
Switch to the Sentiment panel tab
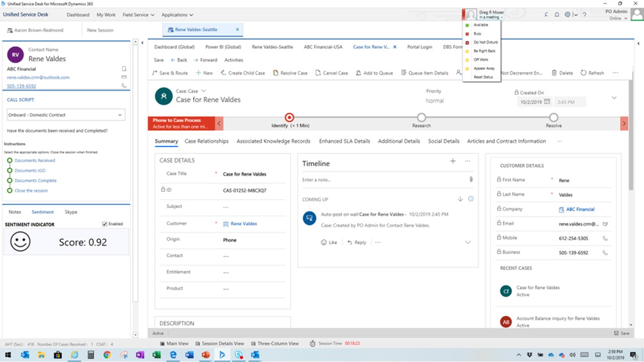tap(43, 212)
